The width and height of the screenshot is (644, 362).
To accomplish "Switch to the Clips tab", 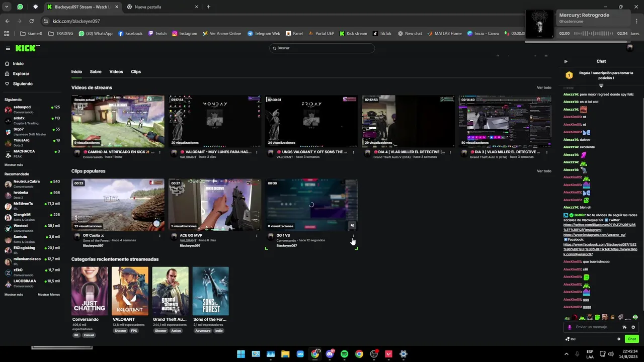I will [136, 72].
